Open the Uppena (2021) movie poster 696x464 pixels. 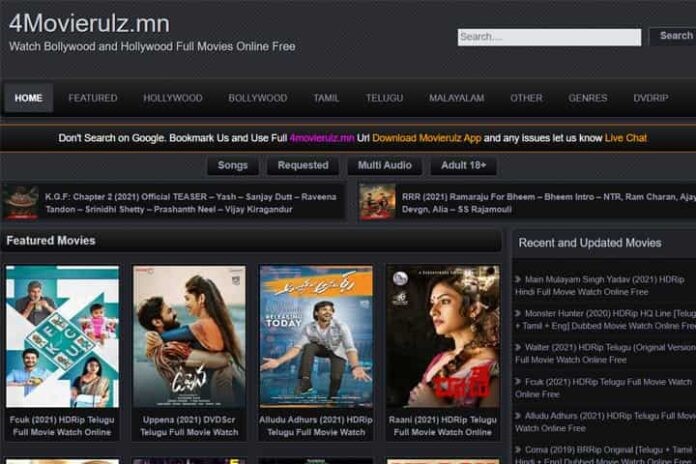point(189,336)
